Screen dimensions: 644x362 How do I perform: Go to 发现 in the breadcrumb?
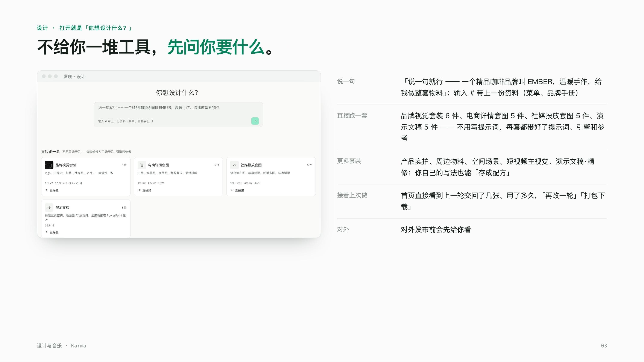(x=67, y=76)
